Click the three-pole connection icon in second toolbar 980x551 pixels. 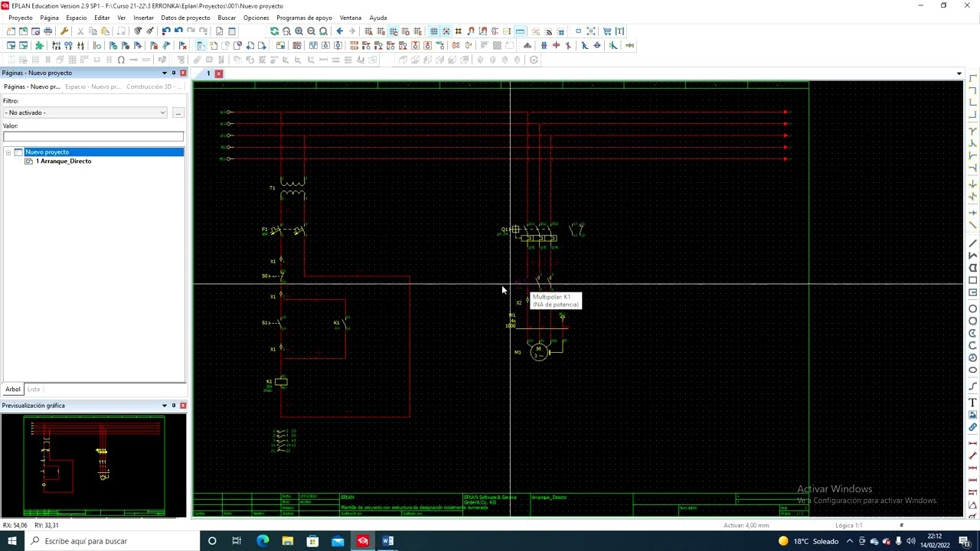tap(544, 45)
